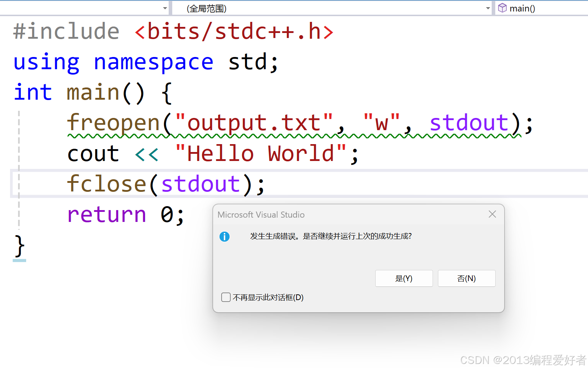Click the closing brace of main

[20, 246]
